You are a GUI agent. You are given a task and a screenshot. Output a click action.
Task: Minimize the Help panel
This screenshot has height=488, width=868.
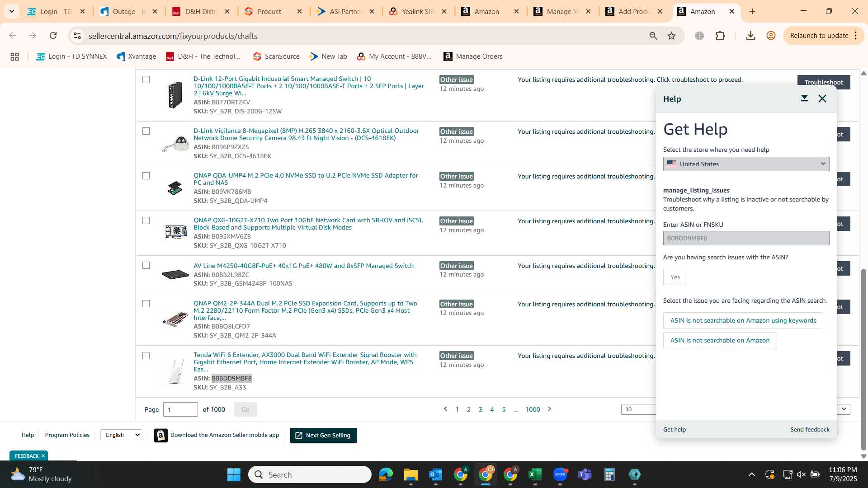[804, 99]
